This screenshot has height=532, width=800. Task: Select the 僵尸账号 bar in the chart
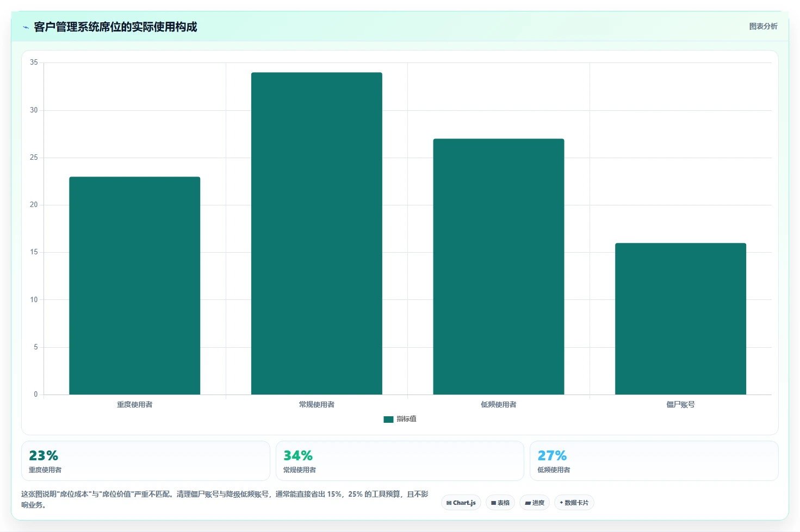[x=680, y=318]
